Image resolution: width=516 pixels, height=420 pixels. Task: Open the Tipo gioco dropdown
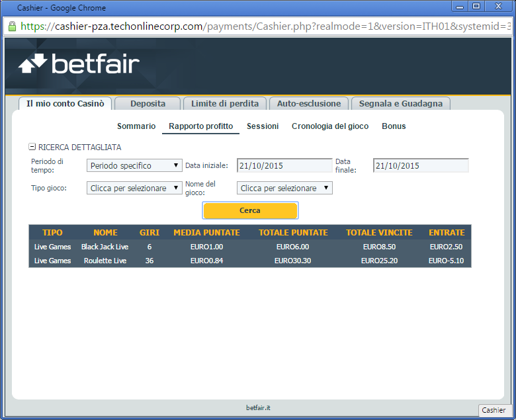134,188
